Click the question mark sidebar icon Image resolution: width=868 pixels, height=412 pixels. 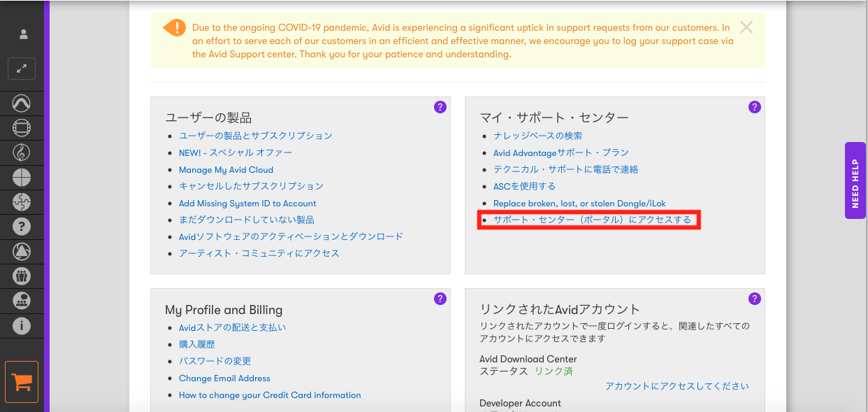[x=22, y=226]
